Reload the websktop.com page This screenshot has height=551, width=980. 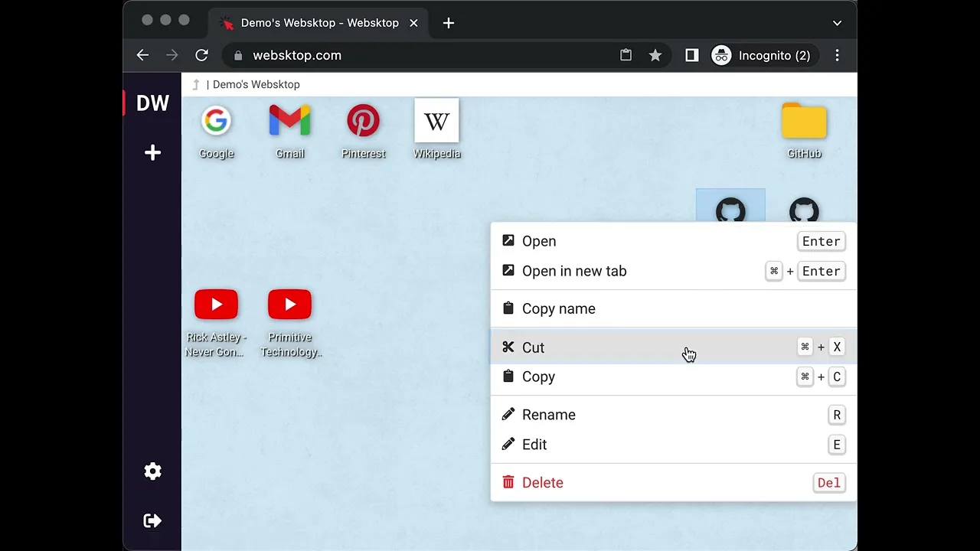point(201,55)
